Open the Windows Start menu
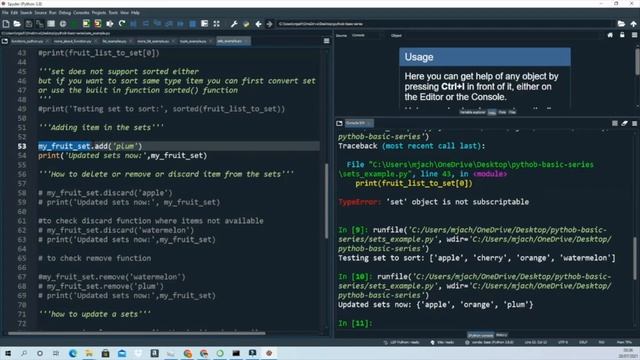This screenshot has width=640, height=360. pos(8,353)
